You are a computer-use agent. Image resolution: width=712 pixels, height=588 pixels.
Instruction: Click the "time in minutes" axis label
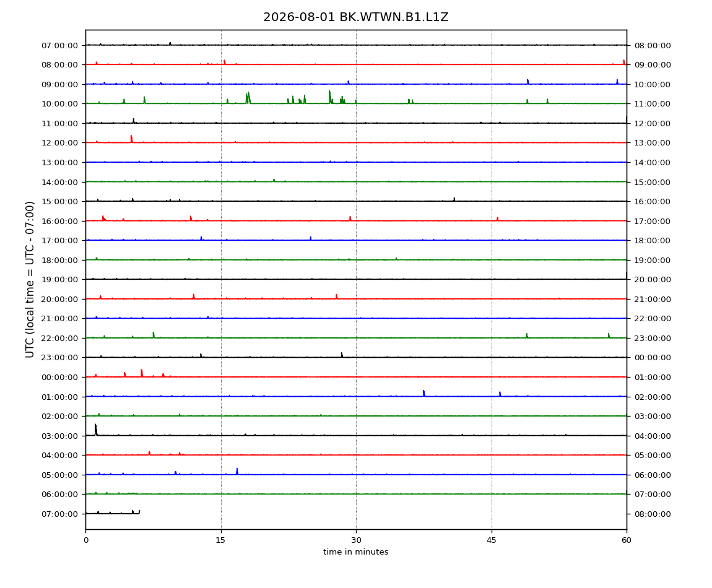pyautogui.click(x=355, y=552)
